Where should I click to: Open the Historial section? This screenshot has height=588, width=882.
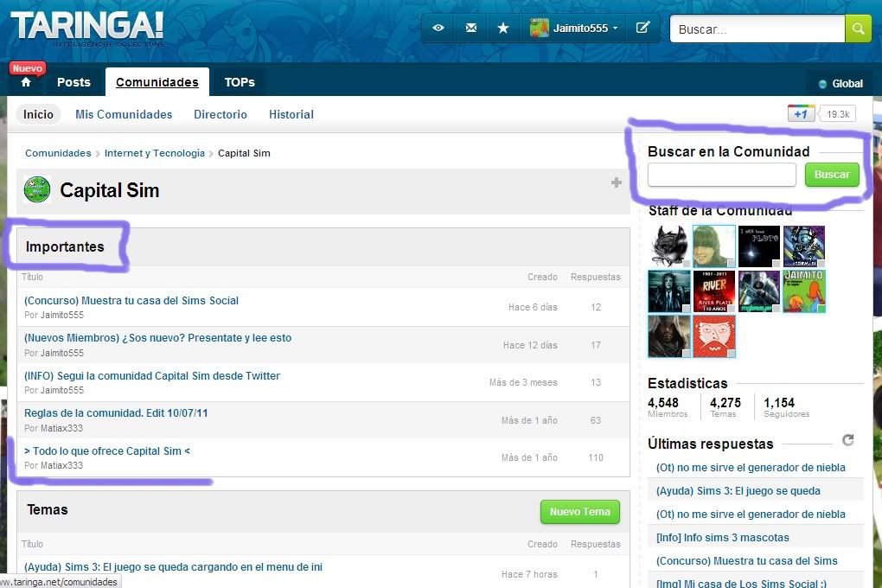tap(291, 114)
